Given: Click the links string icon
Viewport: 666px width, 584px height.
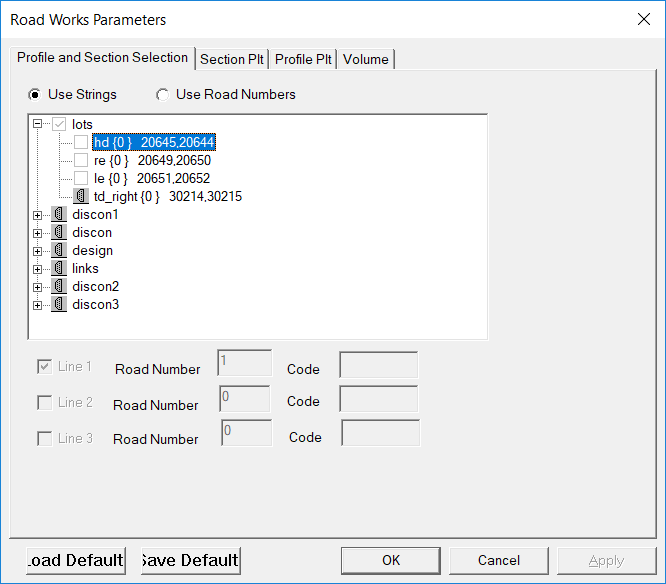Looking at the screenshot, I should click(59, 269).
